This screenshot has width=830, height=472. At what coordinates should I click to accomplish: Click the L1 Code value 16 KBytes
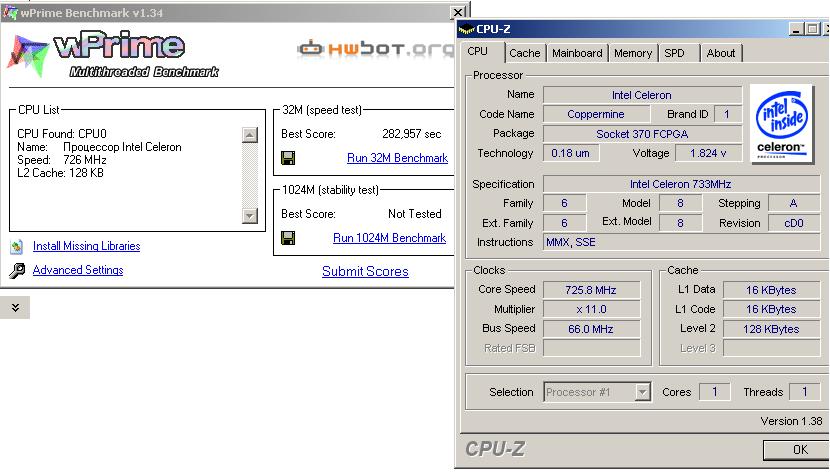click(771, 310)
